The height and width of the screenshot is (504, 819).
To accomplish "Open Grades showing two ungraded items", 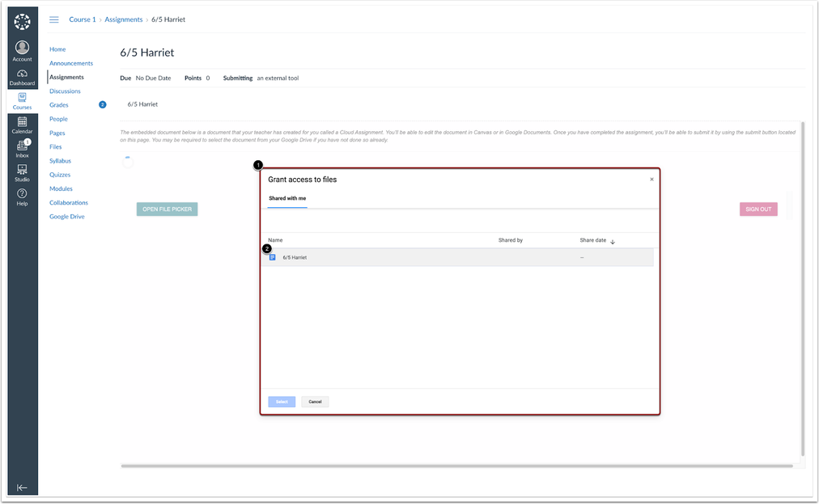I will click(59, 104).
